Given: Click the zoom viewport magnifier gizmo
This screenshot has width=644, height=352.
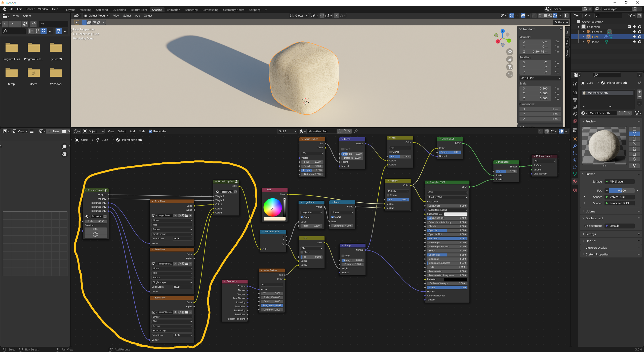Looking at the screenshot, I should click(509, 52).
